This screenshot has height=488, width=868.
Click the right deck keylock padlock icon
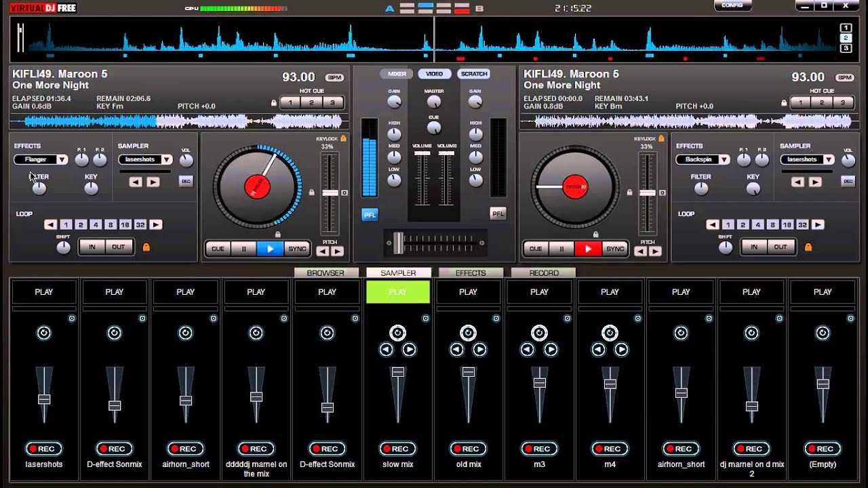click(662, 138)
